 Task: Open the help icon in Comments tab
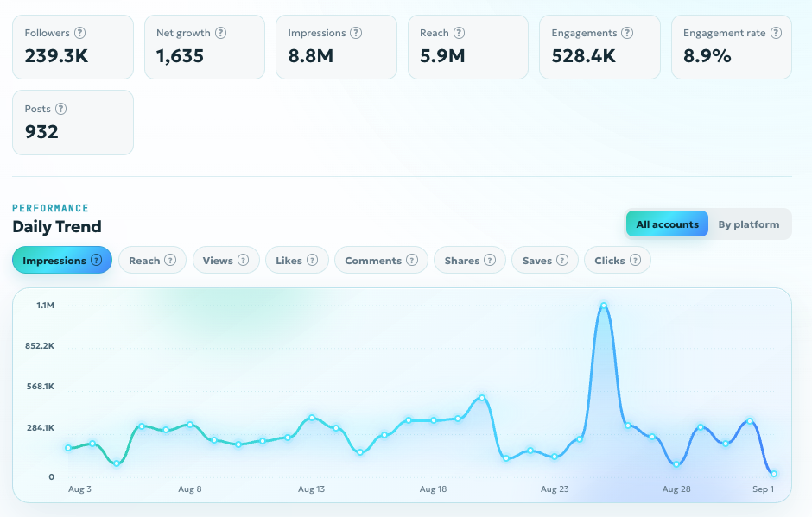point(412,260)
